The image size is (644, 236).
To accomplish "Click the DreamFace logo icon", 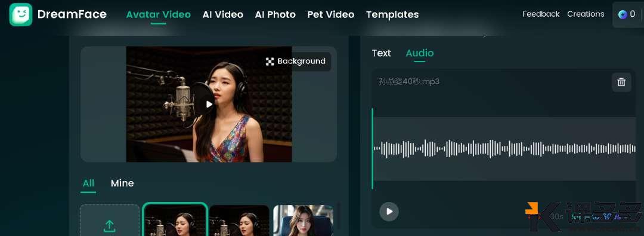I will (20, 14).
